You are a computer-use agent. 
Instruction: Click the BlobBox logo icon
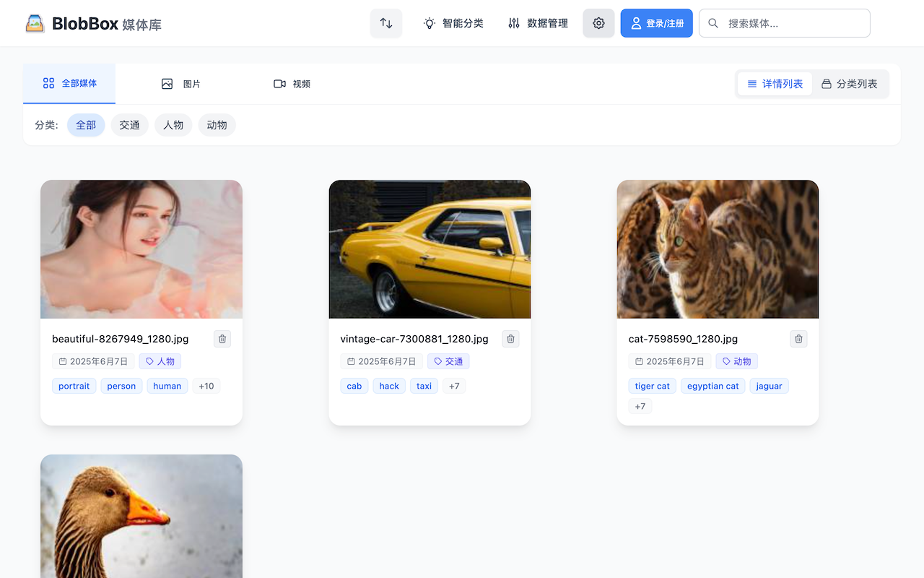[35, 24]
